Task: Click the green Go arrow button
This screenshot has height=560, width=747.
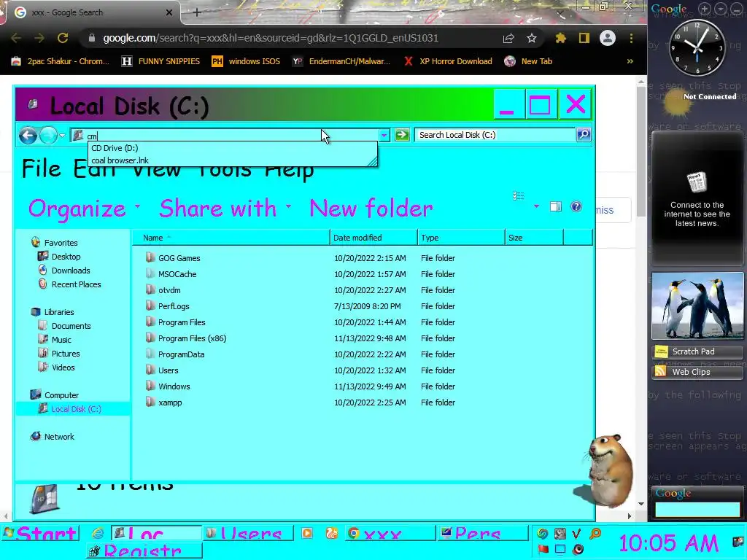Action: (x=402, y=135)
